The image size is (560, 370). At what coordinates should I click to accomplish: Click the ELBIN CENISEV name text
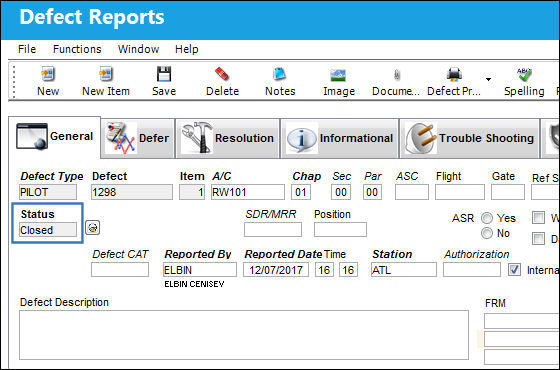click(x=194, y=284)
